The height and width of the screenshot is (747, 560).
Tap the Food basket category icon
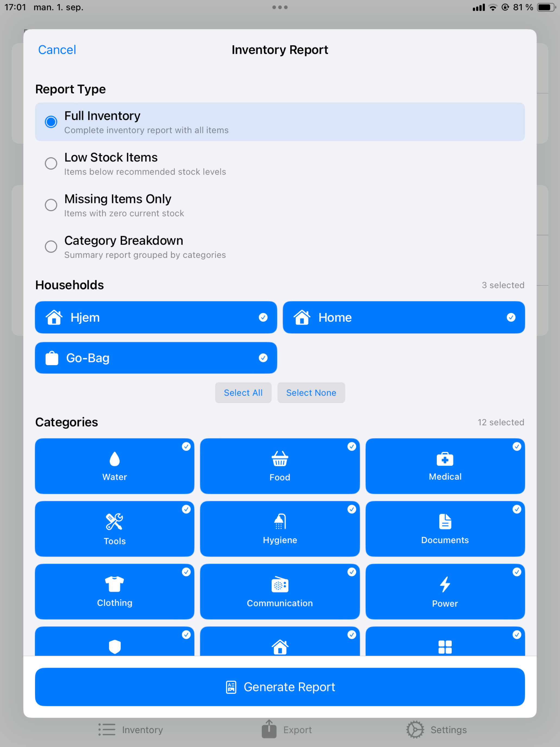pos(280,459)
